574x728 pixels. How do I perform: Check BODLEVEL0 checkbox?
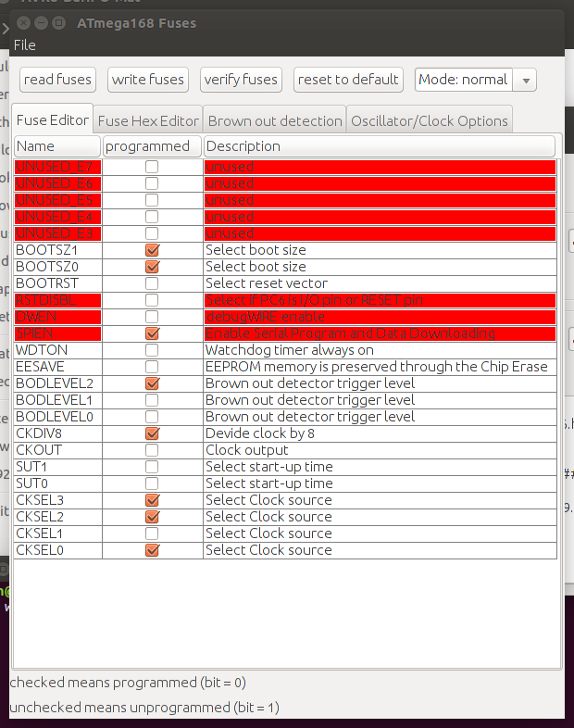[x=152, y=417]
